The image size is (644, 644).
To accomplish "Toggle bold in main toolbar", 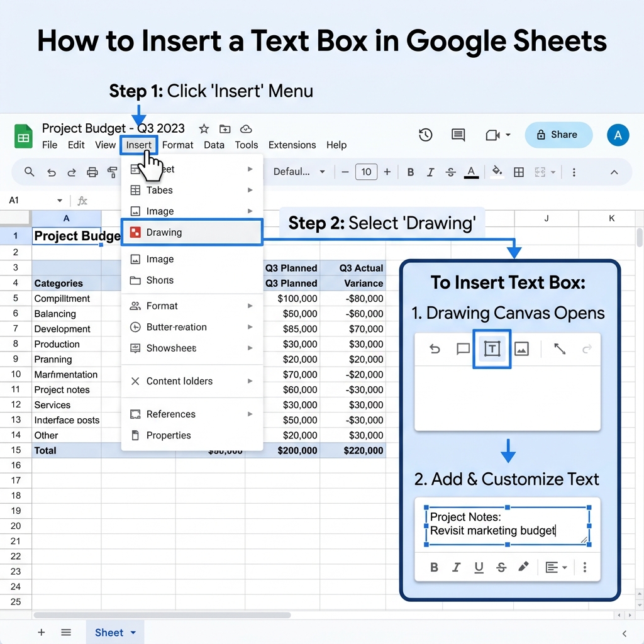I will point(410,172).
